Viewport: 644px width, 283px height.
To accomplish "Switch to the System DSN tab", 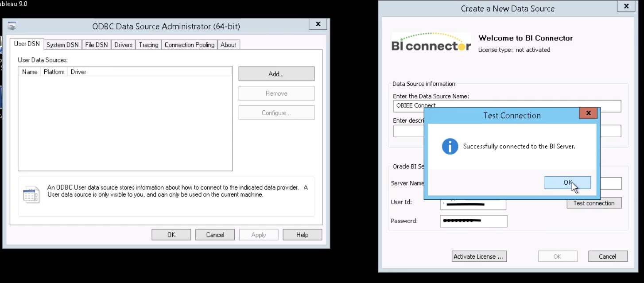I will click(x=62, y=45).
